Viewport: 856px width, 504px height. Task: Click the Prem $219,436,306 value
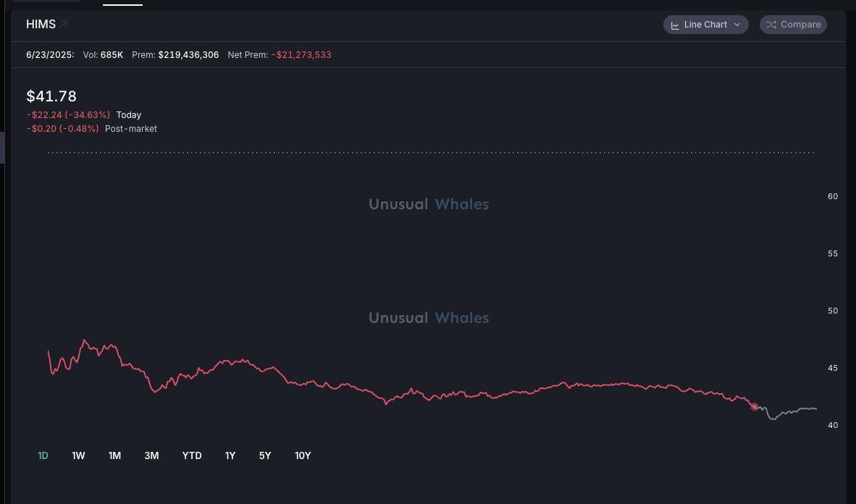point(188,54)
